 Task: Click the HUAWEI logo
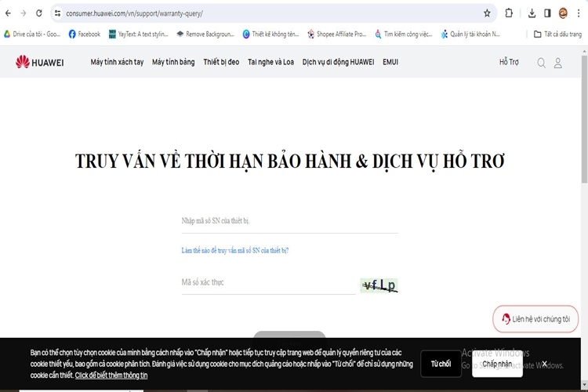(40, 62)
